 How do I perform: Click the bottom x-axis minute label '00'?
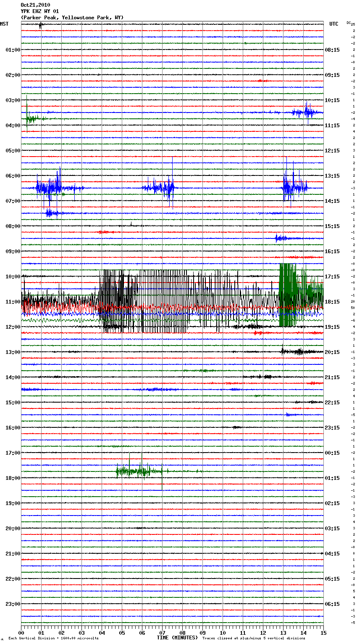(21, 633)
